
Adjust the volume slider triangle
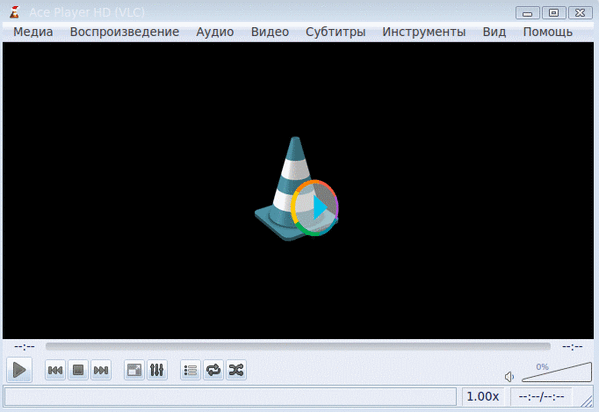[x=557, y=372]
